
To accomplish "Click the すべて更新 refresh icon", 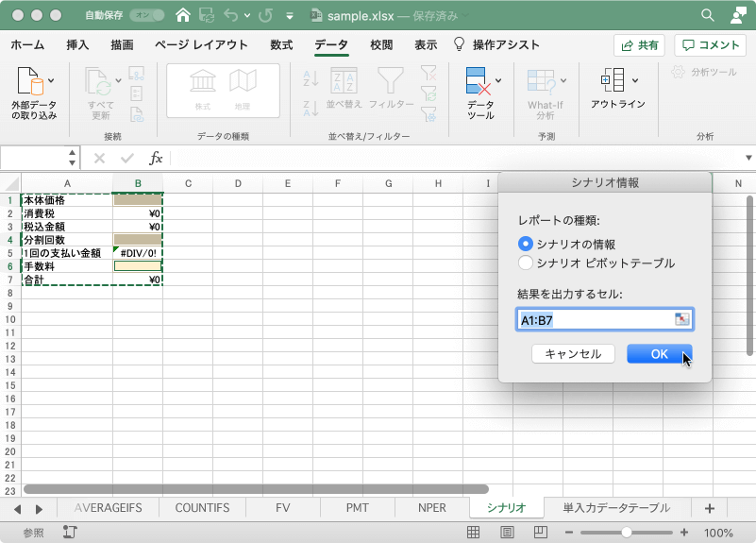I will coord(99,81).
